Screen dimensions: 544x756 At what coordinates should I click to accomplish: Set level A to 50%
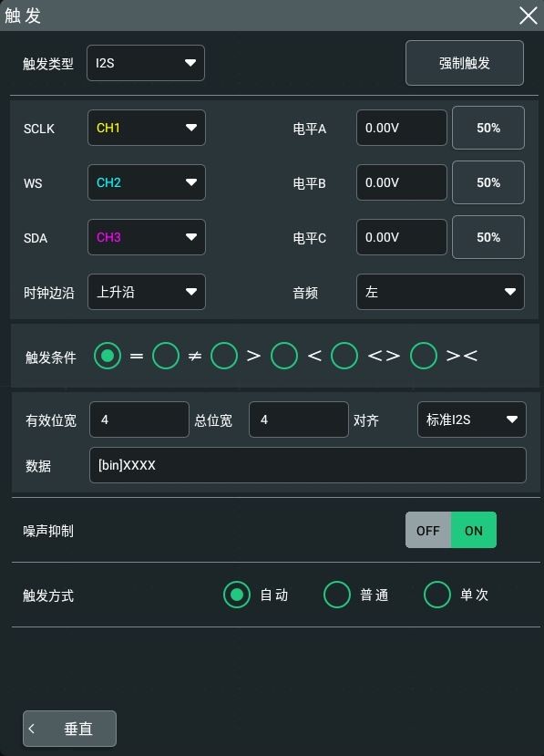[488, 128]
